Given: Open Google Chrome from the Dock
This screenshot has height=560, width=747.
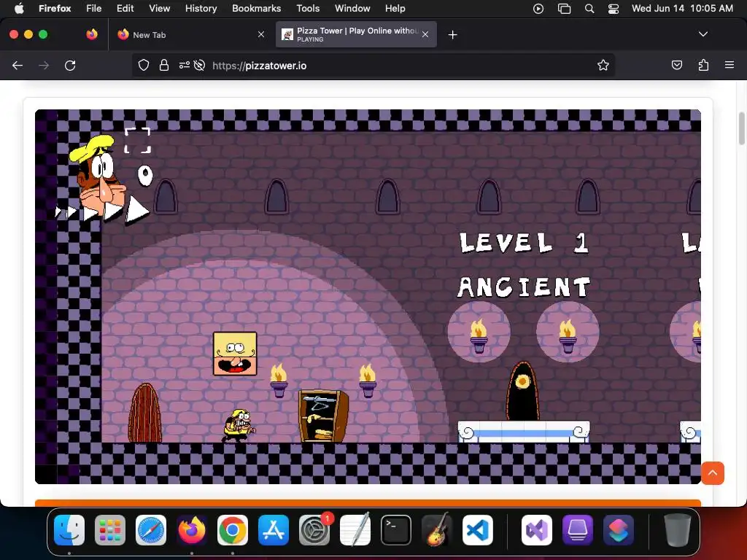Looking at the screenshot, I should click(x=233, y=530).
